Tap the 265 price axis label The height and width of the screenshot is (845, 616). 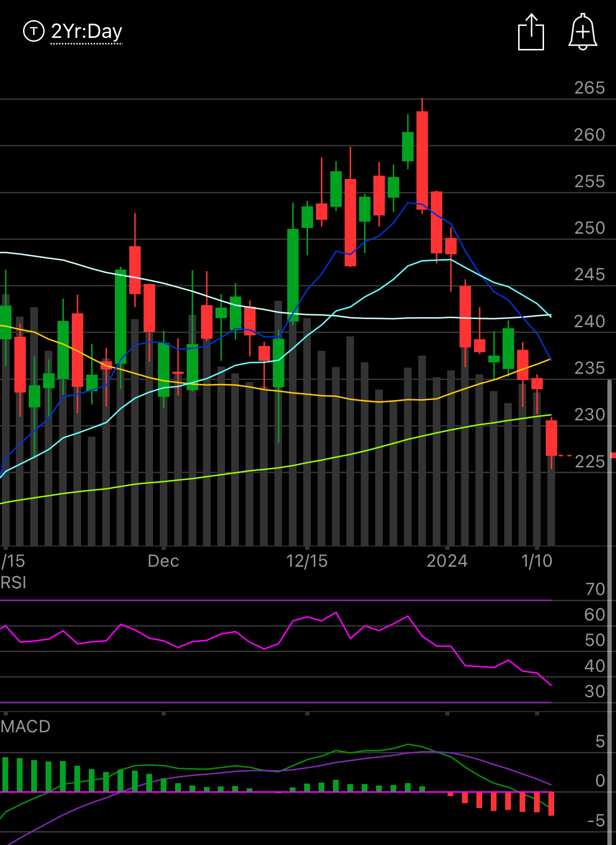[x=590, y=88]
